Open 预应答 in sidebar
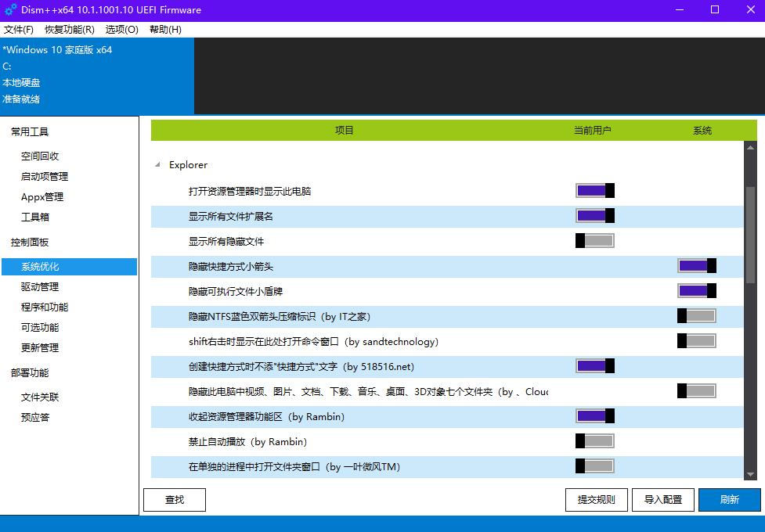The width and height of the screenshot is (765, 532). pyautogui.click(x=35, y=418)
